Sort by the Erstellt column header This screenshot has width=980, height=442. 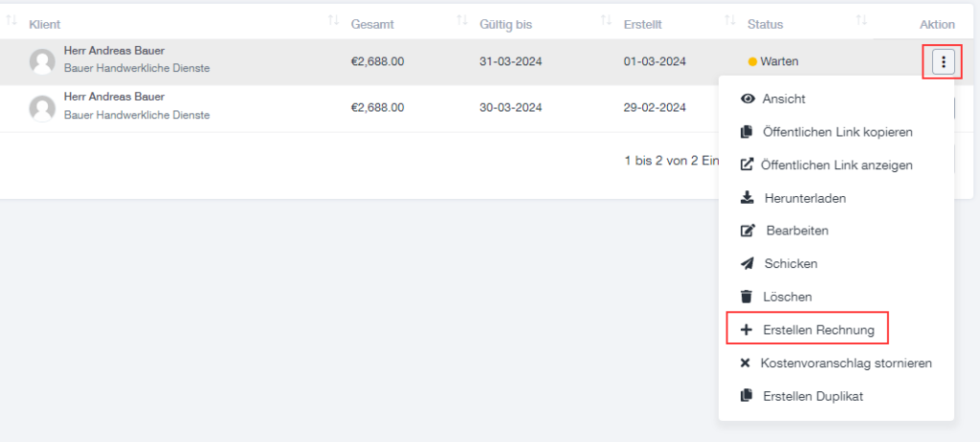coord(642,24)
